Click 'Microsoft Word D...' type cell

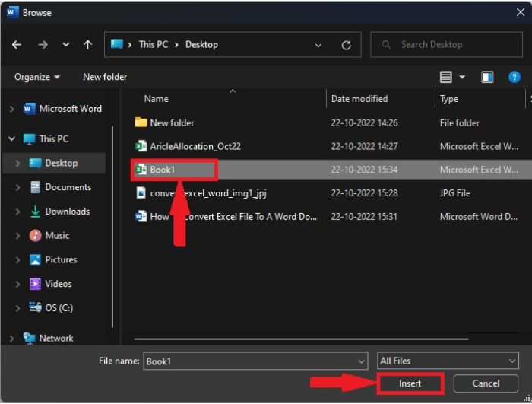[479, 217]
